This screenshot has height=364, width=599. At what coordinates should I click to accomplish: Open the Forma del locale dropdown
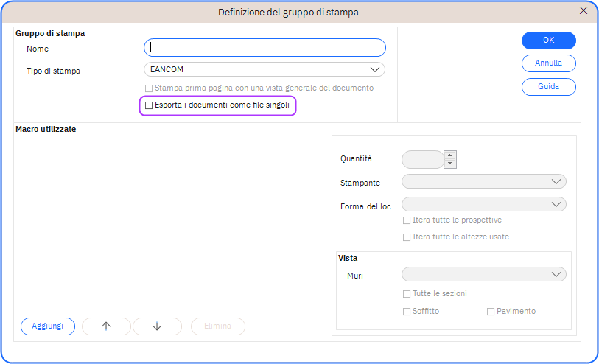483,204
